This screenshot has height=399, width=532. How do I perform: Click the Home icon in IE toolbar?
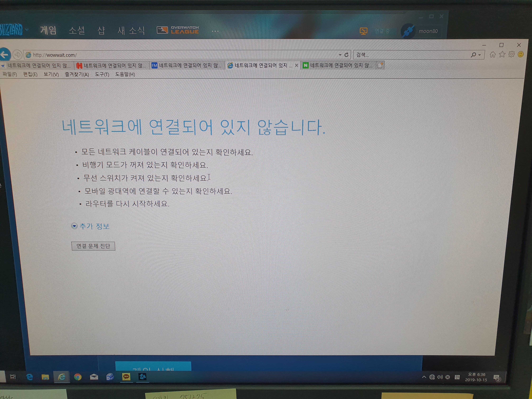tap(493, 55)
